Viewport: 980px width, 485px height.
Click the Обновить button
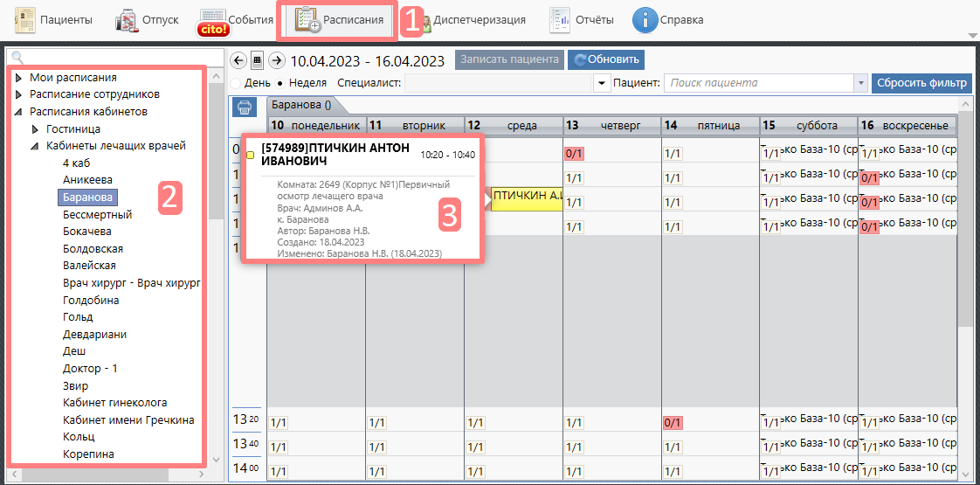[606, 59]
